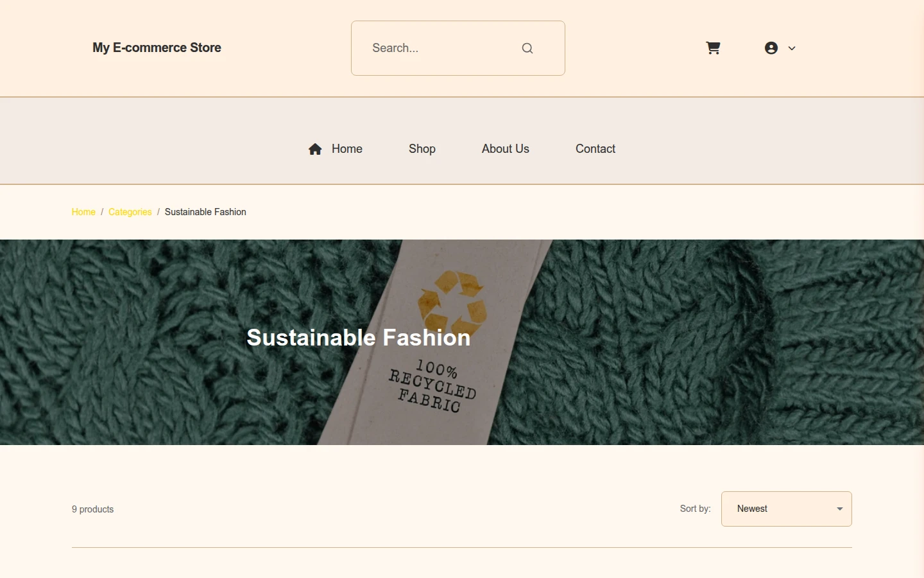
Task: Click the search magnifier icon
Action: coord(527,48)
